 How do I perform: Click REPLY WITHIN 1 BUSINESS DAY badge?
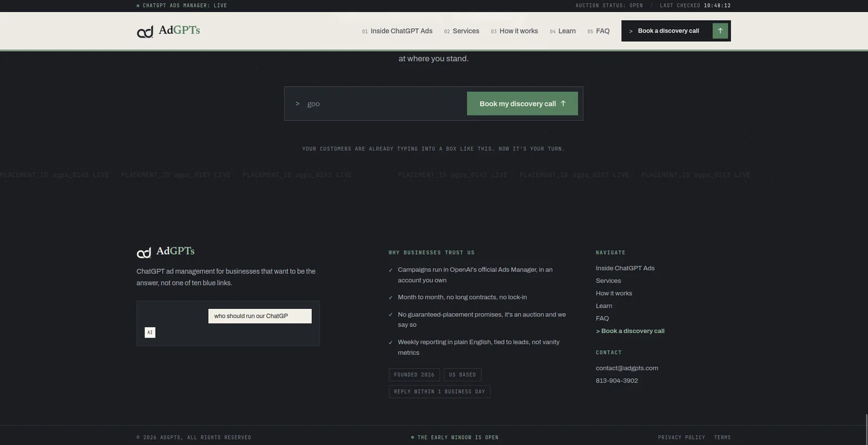pos(439,392)
